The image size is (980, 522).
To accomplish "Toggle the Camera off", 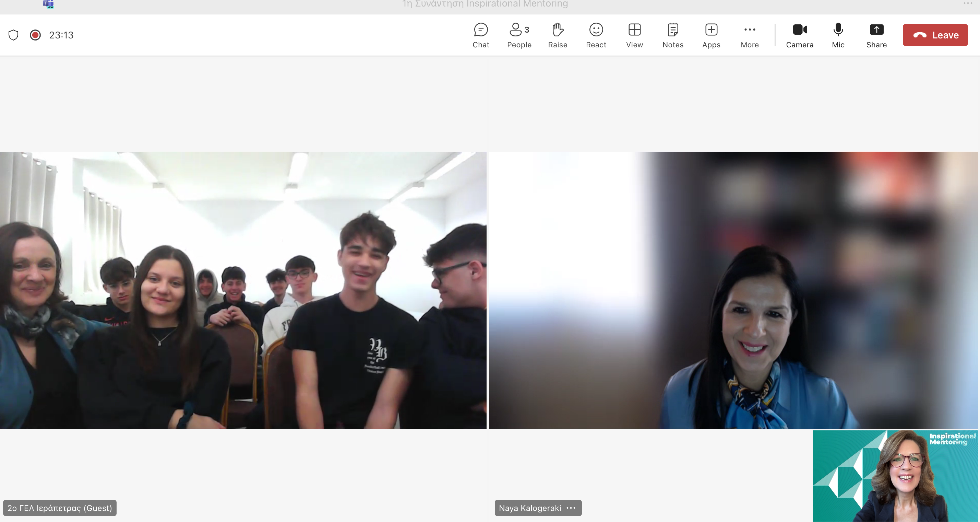I will pos(799,35).
